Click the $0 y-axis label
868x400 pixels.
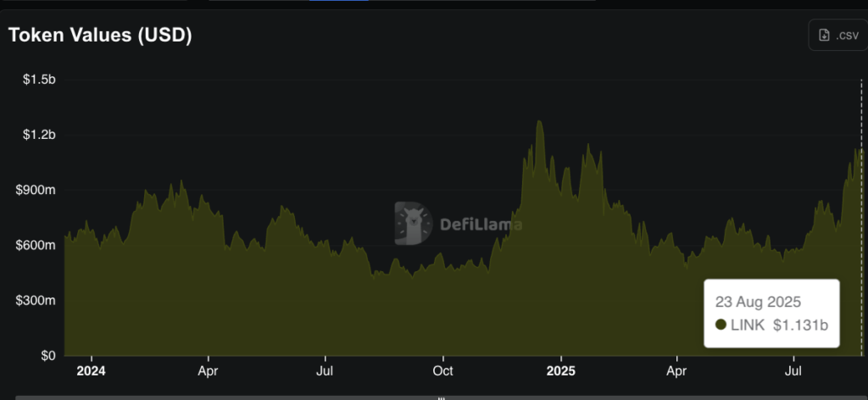(47, 356)
